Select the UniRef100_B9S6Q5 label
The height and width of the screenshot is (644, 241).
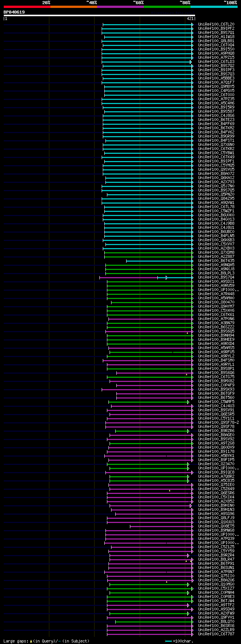coord(216,331)
